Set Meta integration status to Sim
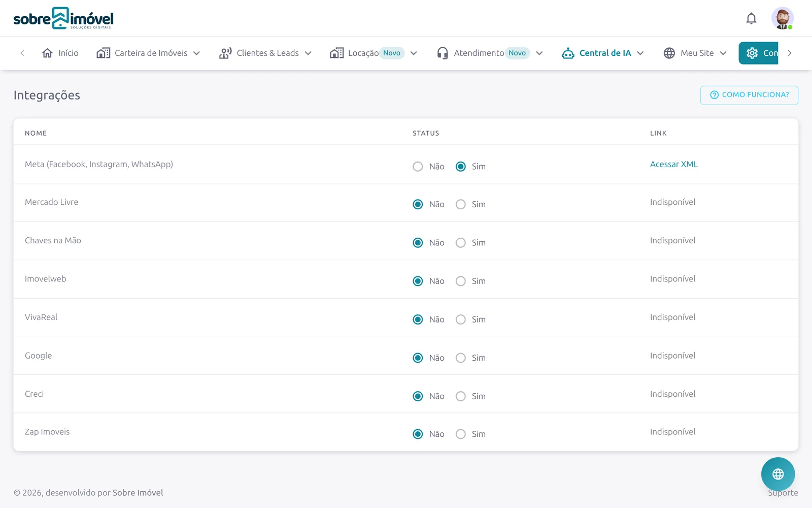 click(460, 167)
